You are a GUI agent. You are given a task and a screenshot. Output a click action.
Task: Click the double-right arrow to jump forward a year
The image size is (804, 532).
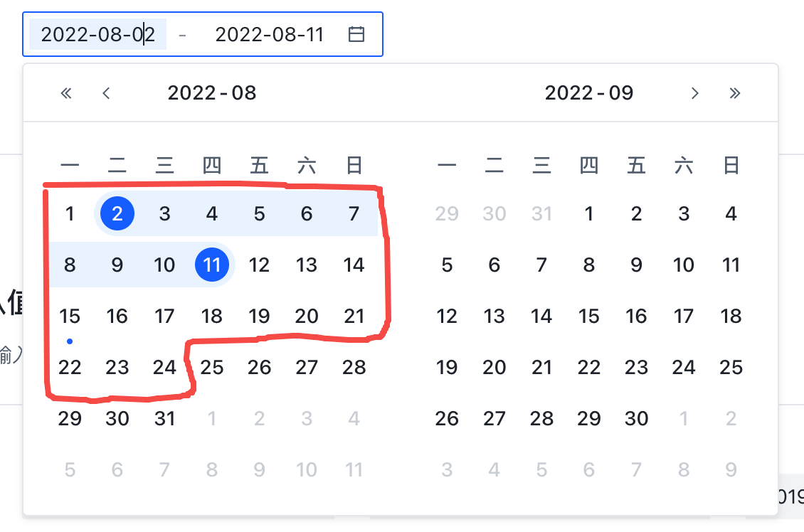tap(735, 92)
